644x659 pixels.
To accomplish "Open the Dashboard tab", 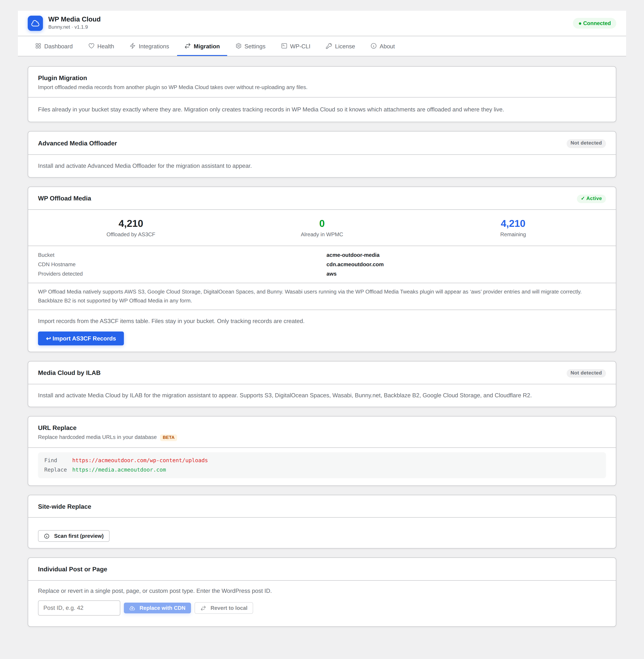I will [54, 46].
